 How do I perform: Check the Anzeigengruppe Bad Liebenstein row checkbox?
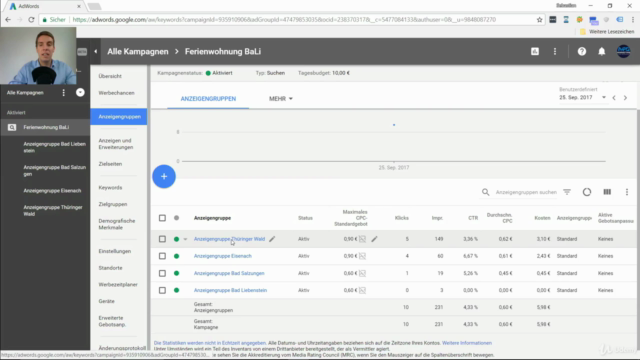pos(162,290)
